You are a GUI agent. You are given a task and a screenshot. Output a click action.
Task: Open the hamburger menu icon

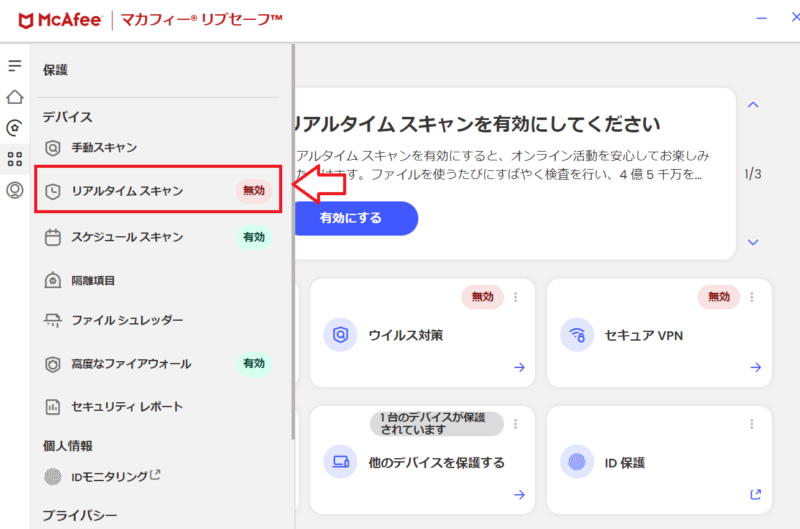coord(15,65)
